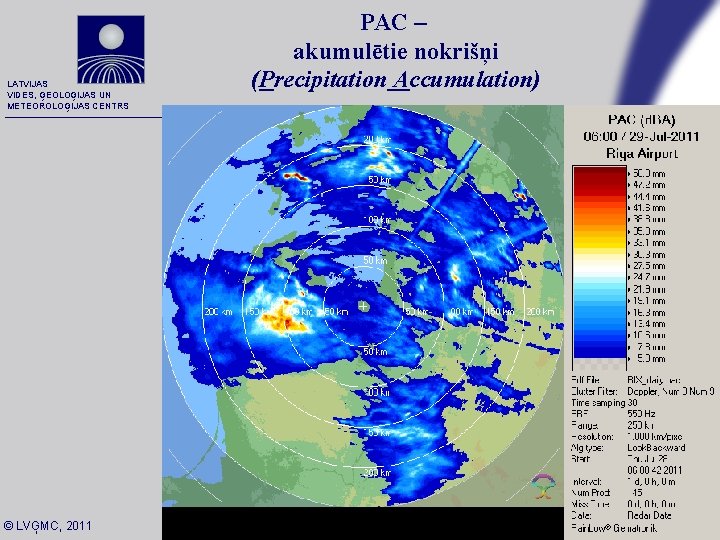Screen dimensions: 720x540
Task: Click the Rainbow mushroom logo on map
Action: tap(543, 486)
